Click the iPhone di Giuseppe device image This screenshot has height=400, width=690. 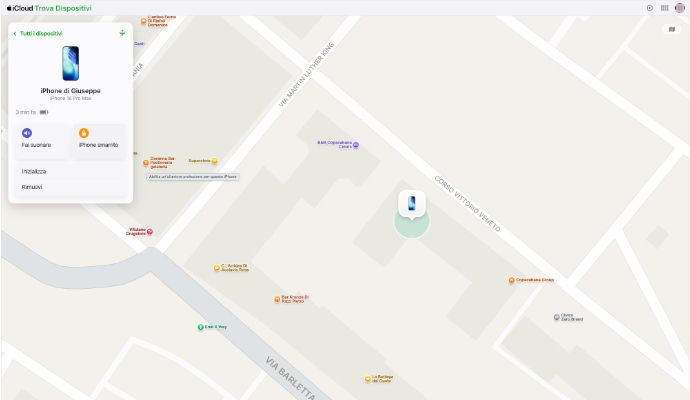[x=70, y=63]
